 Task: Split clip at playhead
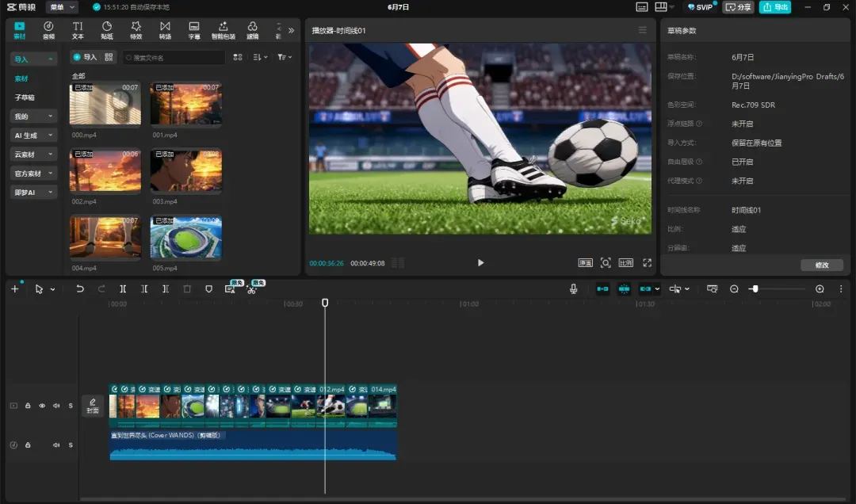pos(123,289)
